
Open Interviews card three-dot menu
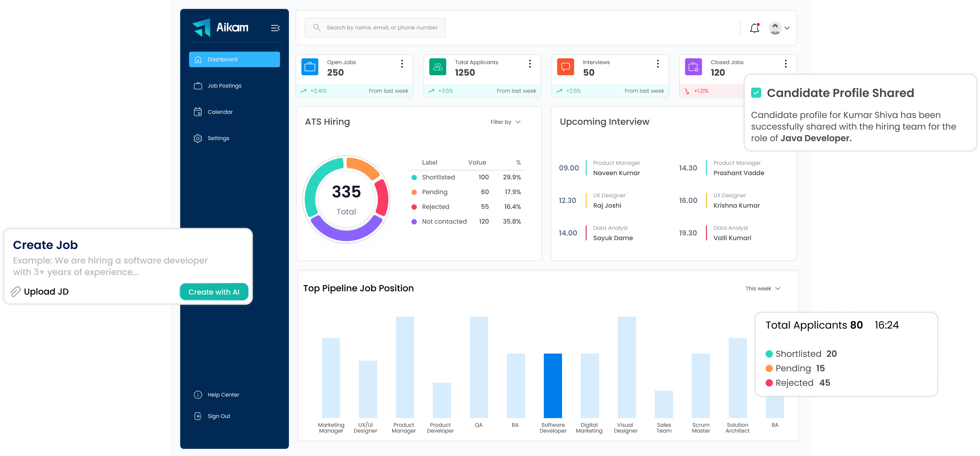pos(657,63)
